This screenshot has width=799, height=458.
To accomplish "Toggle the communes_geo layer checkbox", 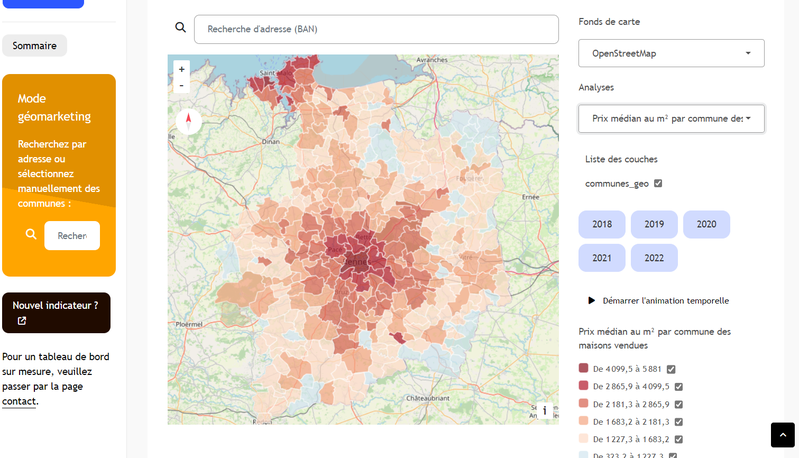I will pos(658,183).
